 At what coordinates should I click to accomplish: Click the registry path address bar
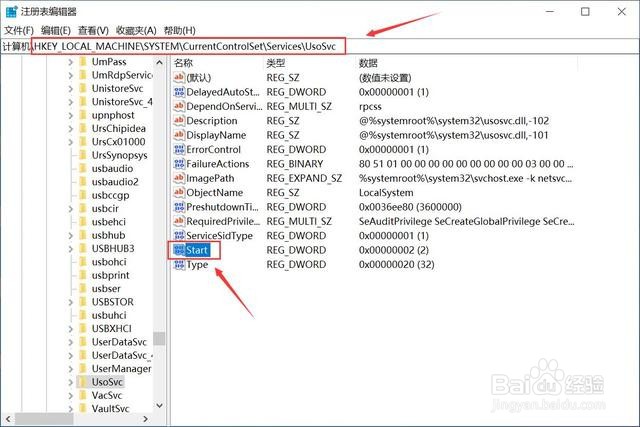tap(320, 46)
